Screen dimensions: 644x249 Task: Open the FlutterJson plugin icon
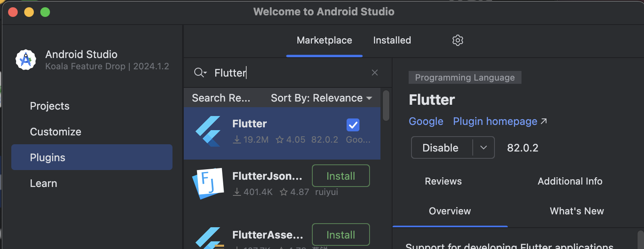pyautogui.click(x=208, y=183)
